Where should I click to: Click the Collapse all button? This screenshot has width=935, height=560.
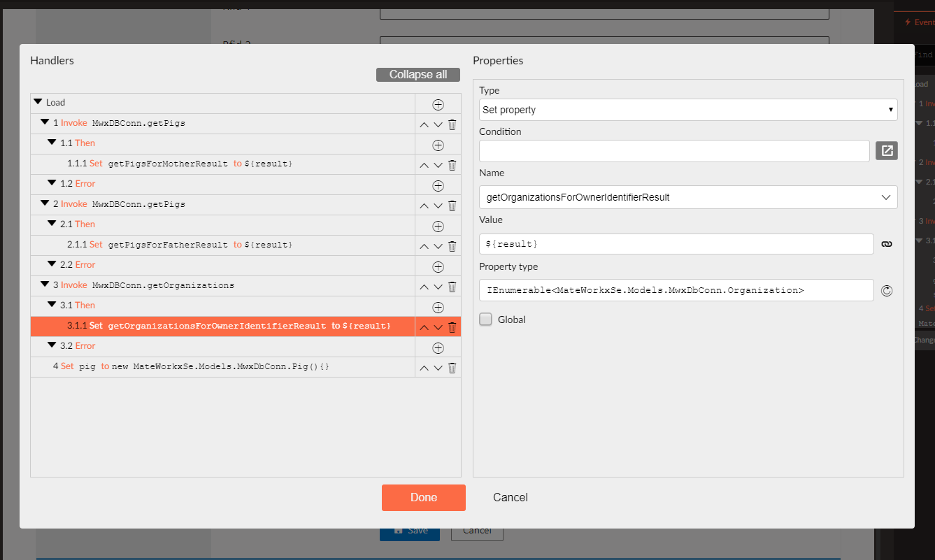pos(418,75)
